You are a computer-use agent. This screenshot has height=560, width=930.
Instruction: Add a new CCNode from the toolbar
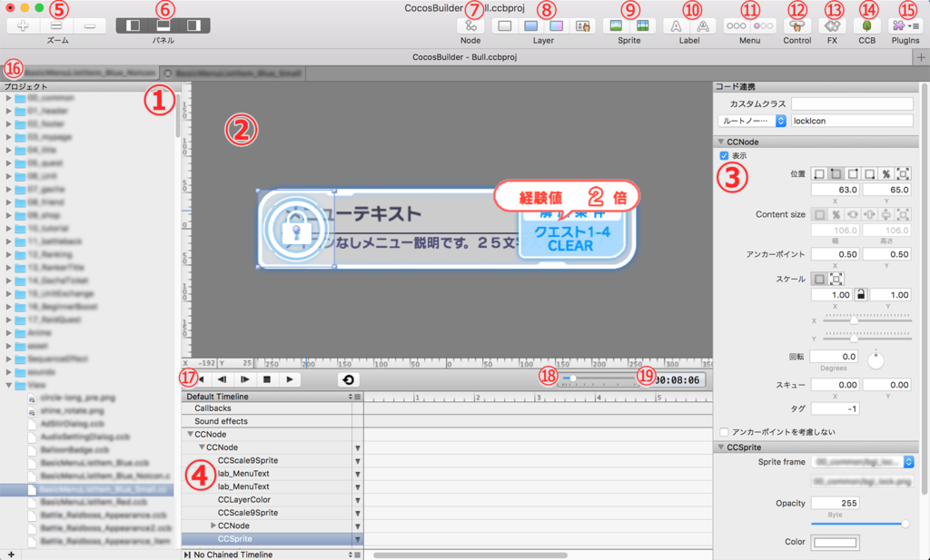[x=470, y=25]
